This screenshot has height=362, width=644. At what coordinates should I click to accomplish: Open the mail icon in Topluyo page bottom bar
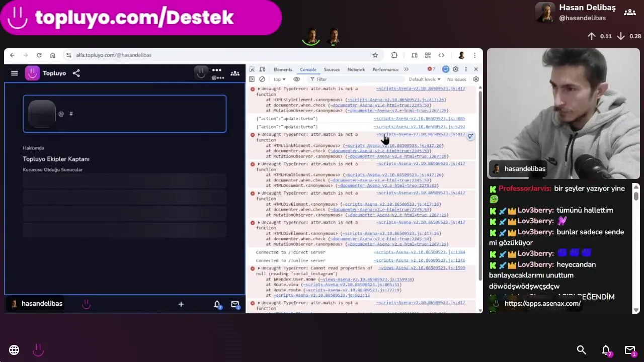235,304
